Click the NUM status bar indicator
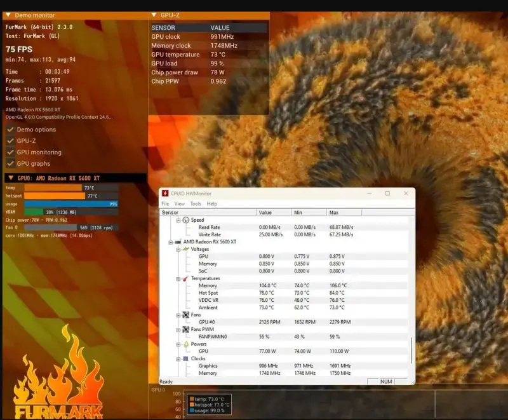 386,381
